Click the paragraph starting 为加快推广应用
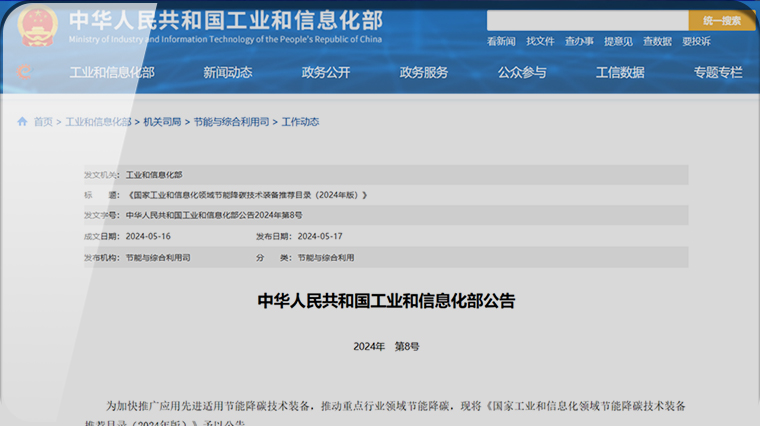 386,414
